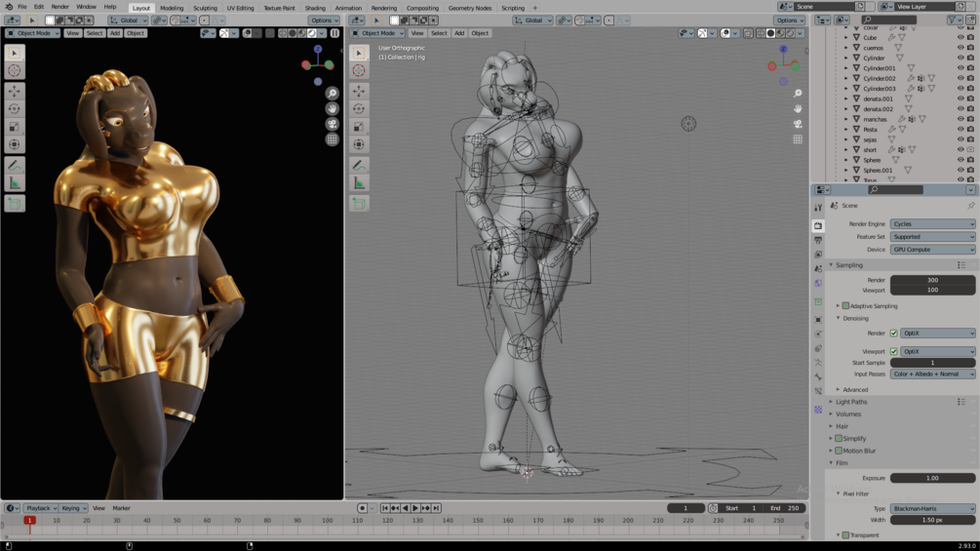Select the Add Cube tool in left viewport
The height and width of the screenshot is (551, 980).
[15, 204]
